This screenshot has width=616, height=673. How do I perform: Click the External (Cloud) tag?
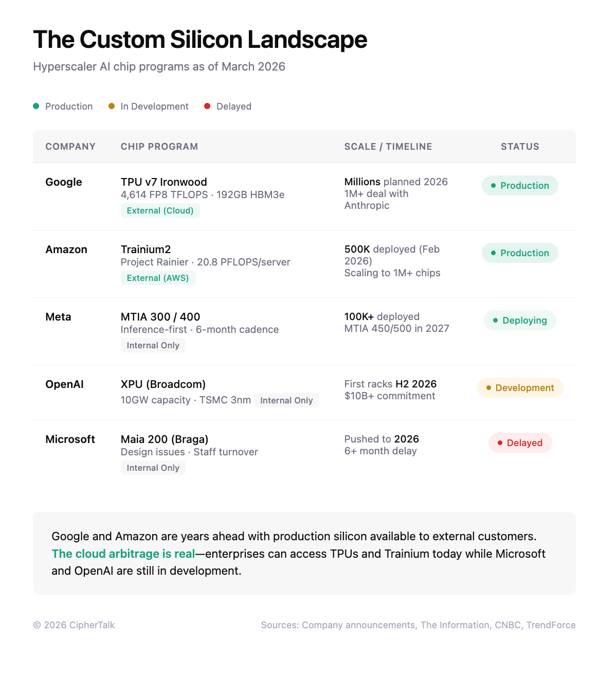pyautogui.click(x=160, y=210)
